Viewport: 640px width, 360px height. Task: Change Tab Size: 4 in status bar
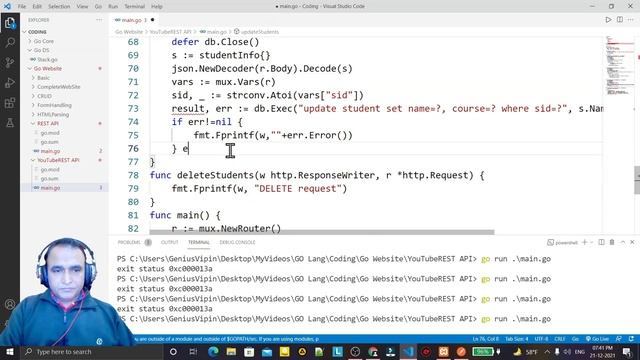click(516, 339)
